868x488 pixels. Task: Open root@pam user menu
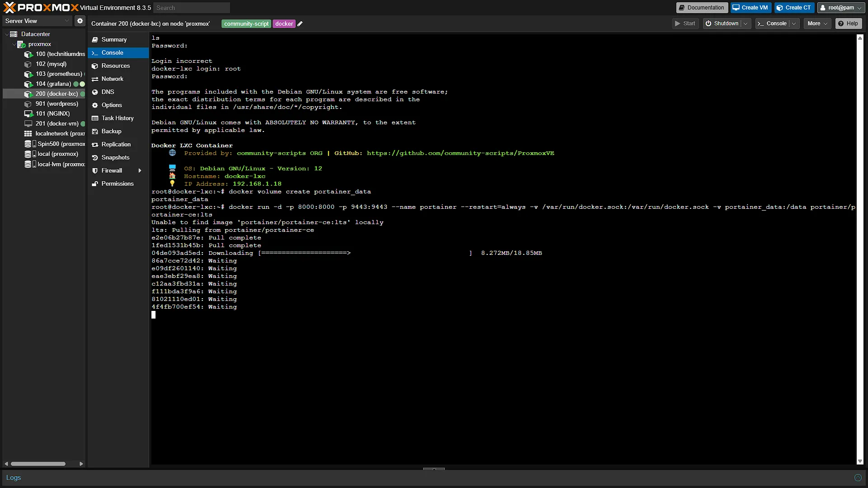click(x=841, y=8)
